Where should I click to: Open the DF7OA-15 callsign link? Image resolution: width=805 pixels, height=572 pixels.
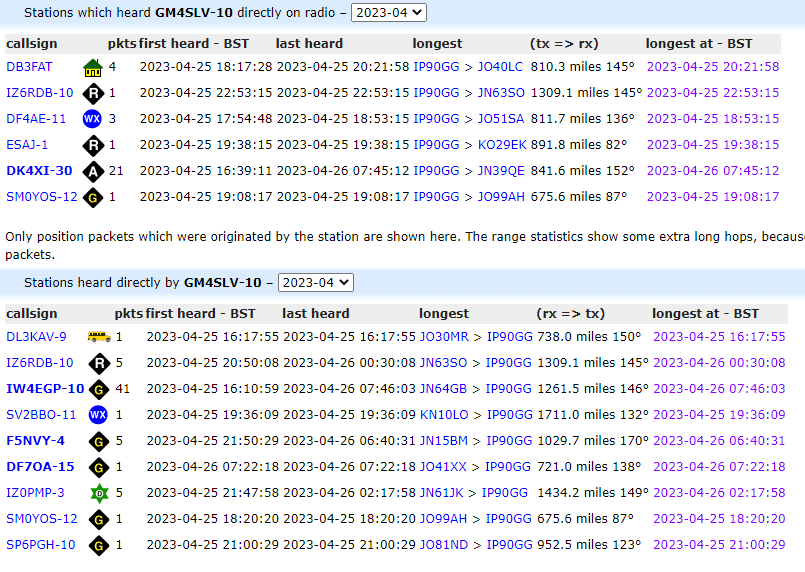tap(40, 467)
